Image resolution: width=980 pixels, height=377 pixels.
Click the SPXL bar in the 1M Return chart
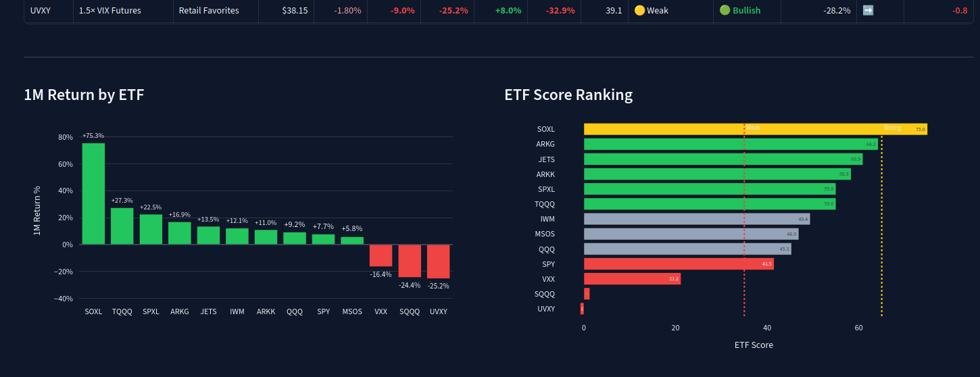coord(151,229)
